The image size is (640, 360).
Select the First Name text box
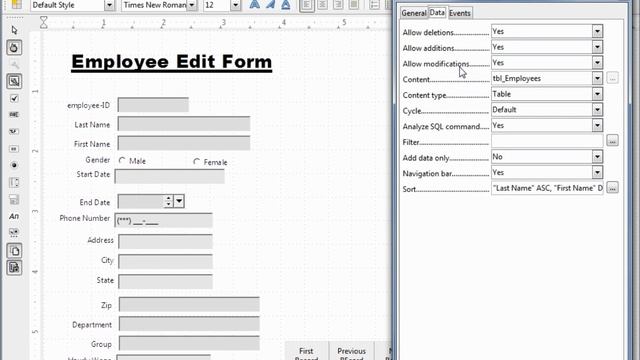[x=184, y=143]
